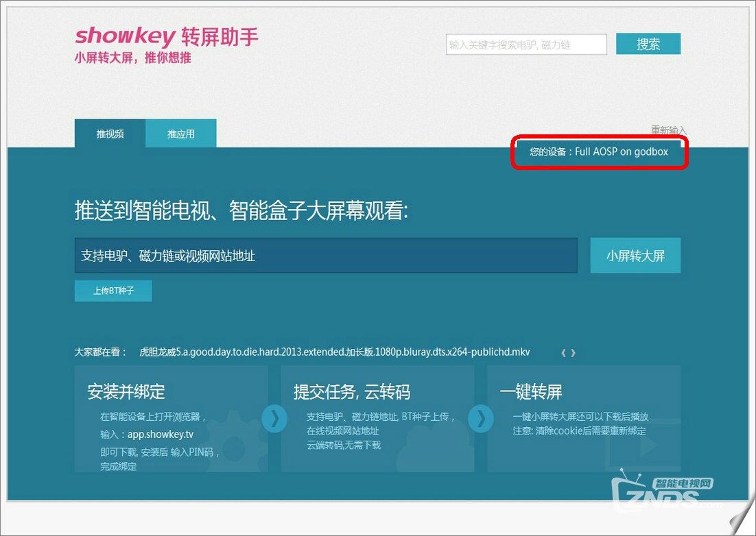Click the 搜索 button

pos(648,44)
